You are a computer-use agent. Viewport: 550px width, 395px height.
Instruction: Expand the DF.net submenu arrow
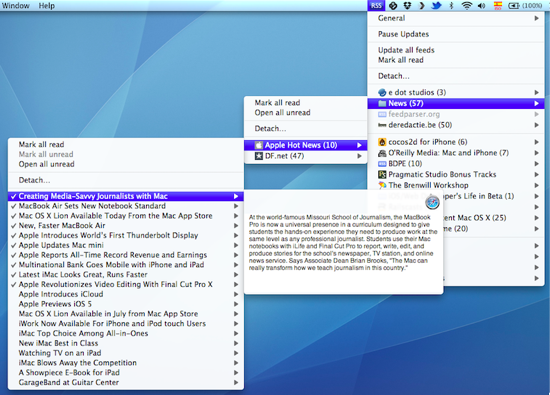pos(359,156)
